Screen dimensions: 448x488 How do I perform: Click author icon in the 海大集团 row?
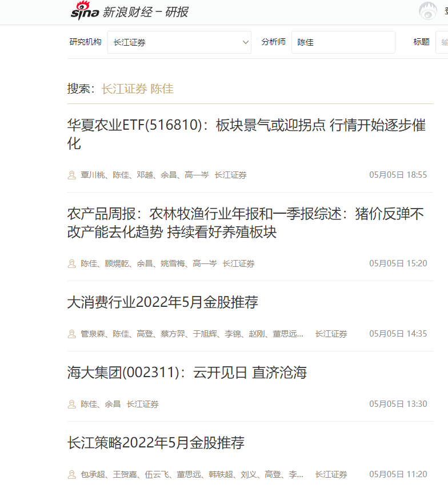[x=72, y=404]
